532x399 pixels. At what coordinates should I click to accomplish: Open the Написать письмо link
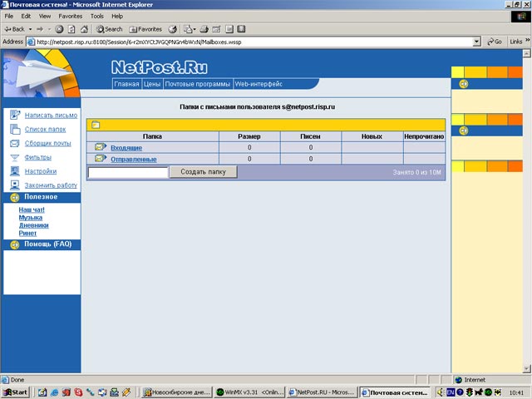tap(51, 116)
